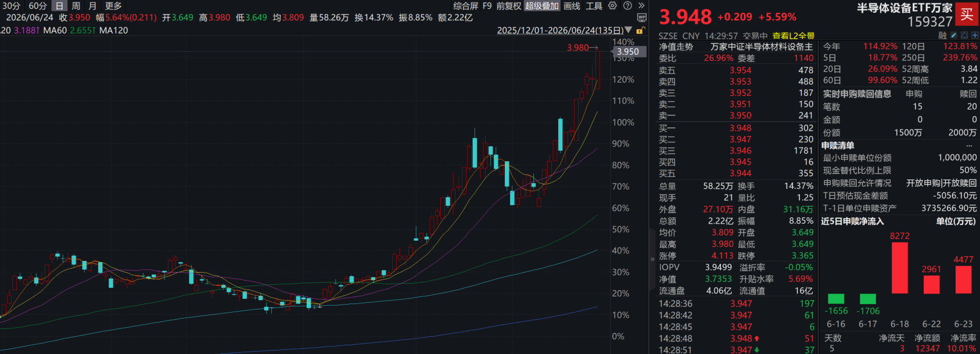Click the WP monitor icon

(641, 17)
